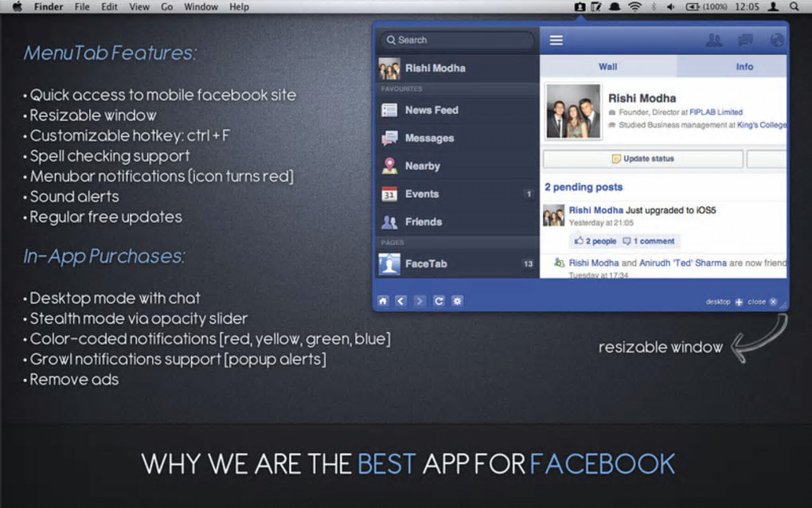Open the Apple menu
Screen dimensions: 812x508
tap(17, 6)
